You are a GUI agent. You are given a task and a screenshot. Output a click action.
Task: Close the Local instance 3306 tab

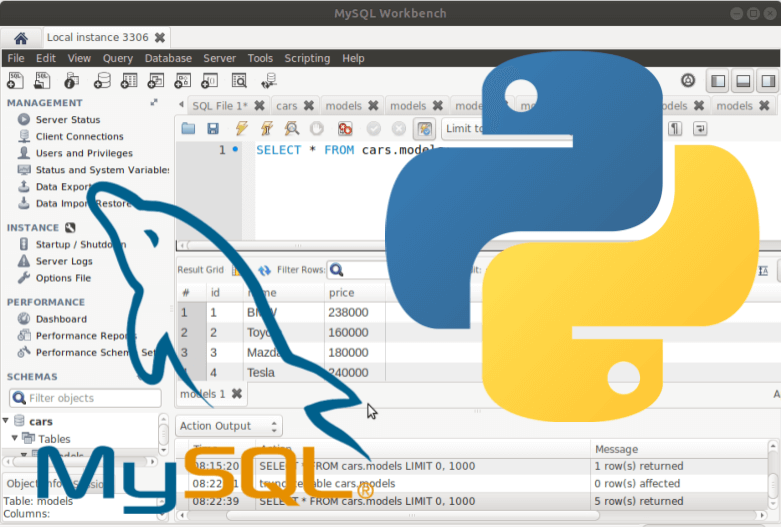[x=160, y=37]
